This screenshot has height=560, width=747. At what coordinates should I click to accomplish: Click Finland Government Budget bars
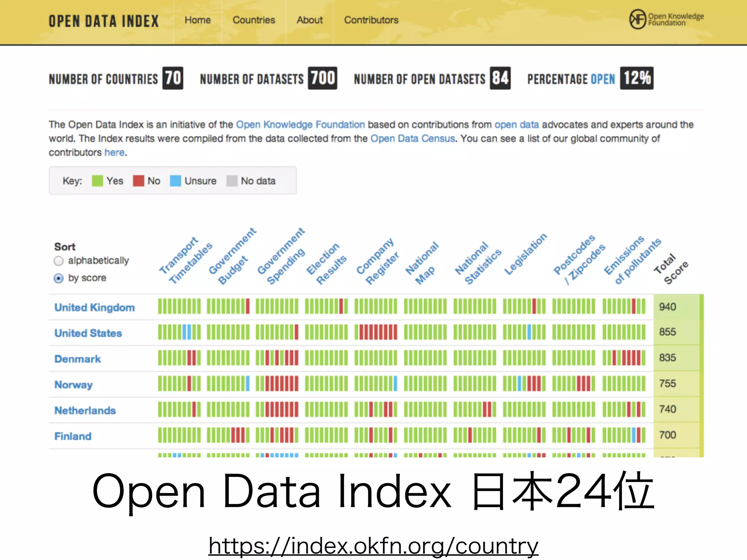(228, 435)
